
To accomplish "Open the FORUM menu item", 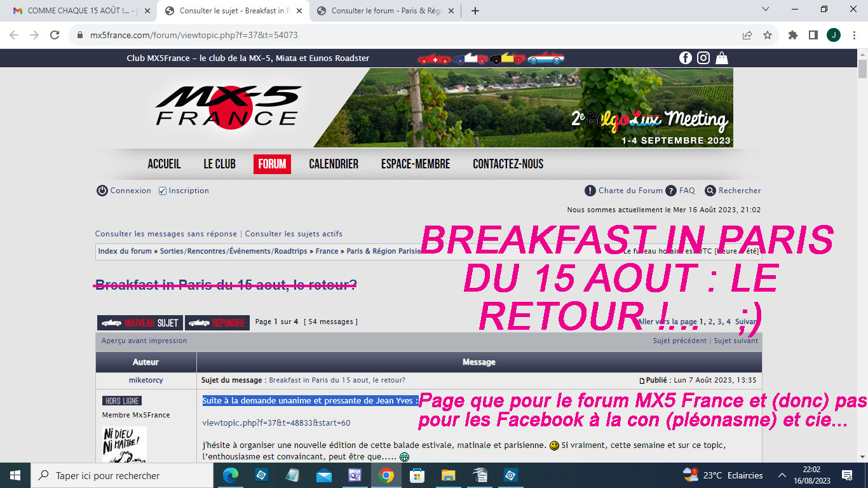I will point(272,164).
